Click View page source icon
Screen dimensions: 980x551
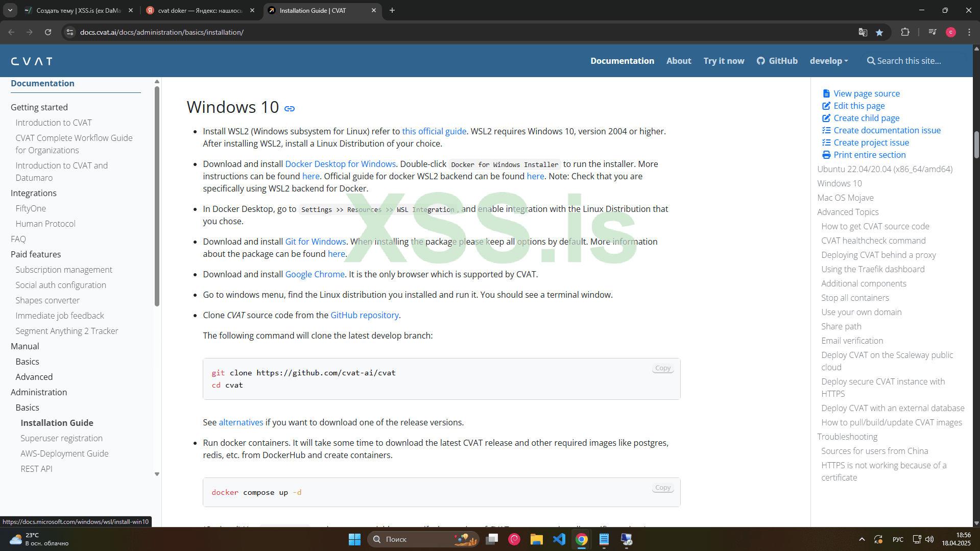tap(826, 93)
